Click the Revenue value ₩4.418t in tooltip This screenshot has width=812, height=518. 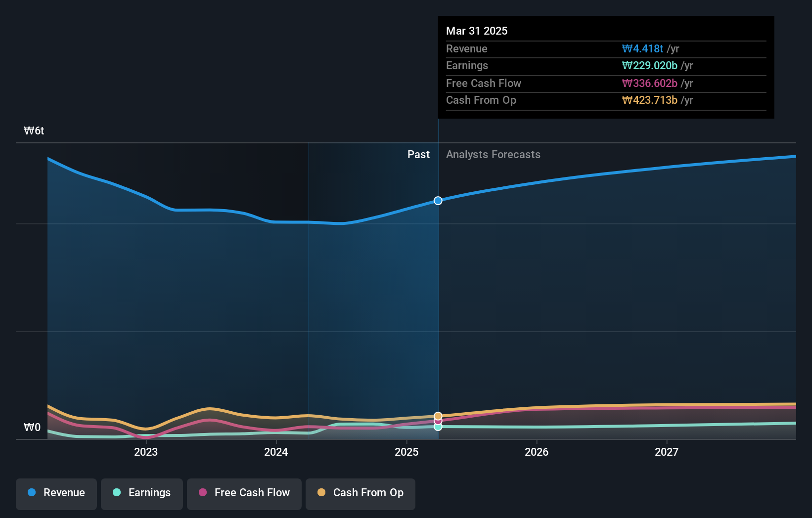coord(643,49)
